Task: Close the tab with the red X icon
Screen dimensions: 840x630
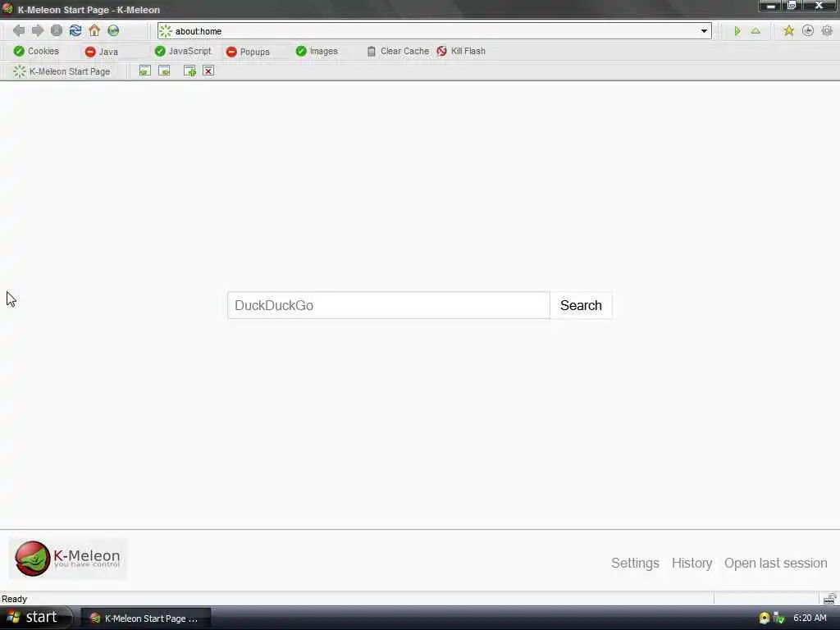Action: coord(208,71)
